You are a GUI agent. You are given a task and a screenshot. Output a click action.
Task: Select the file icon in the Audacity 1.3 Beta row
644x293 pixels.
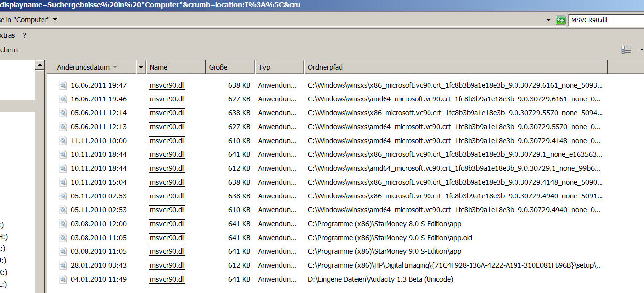click(x=63, y=279)
